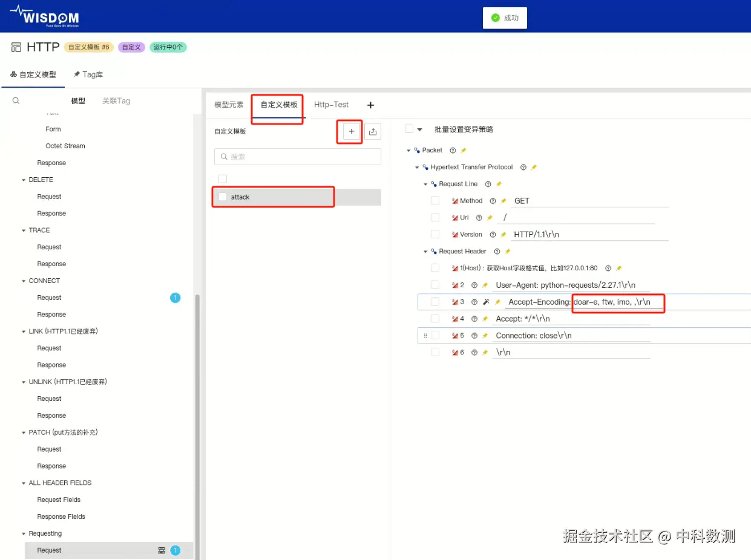Click the template 搜索 search field
Viewport: 751px width, 560px height.
(x=298, y=156)
